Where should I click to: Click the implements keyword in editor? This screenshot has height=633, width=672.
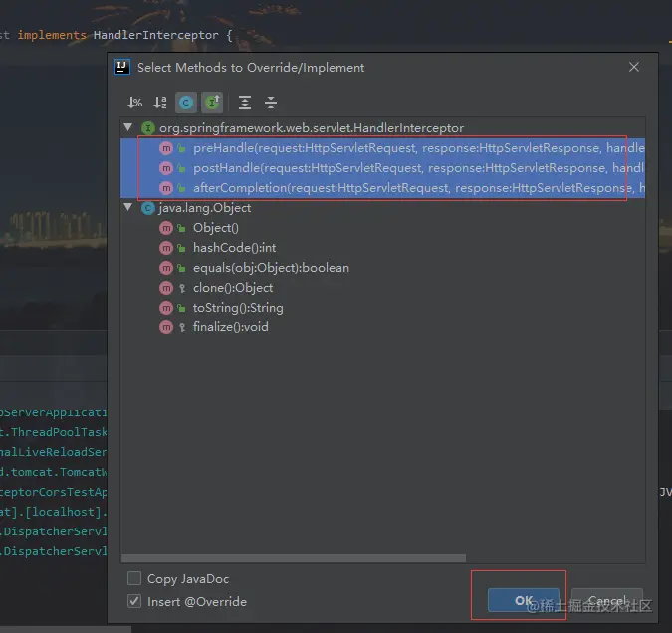(52, 35)
